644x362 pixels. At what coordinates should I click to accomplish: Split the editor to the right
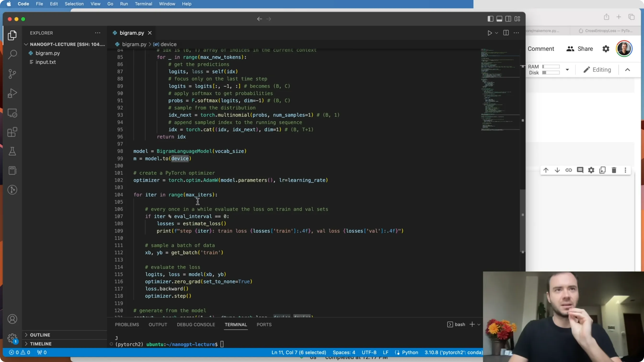506,33
